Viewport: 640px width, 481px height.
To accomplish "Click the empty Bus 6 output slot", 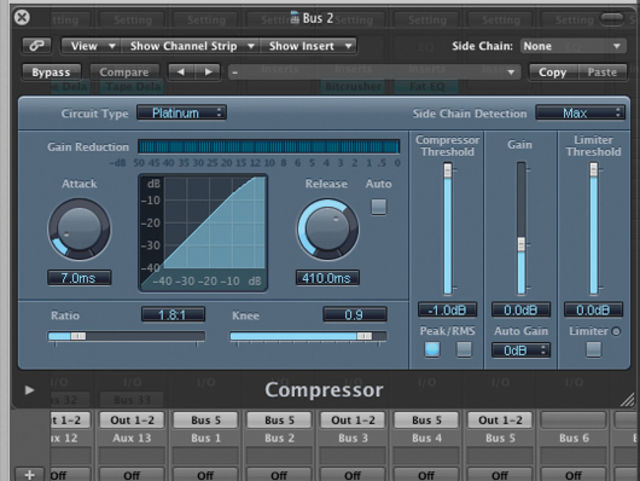I will coord(573,420).
